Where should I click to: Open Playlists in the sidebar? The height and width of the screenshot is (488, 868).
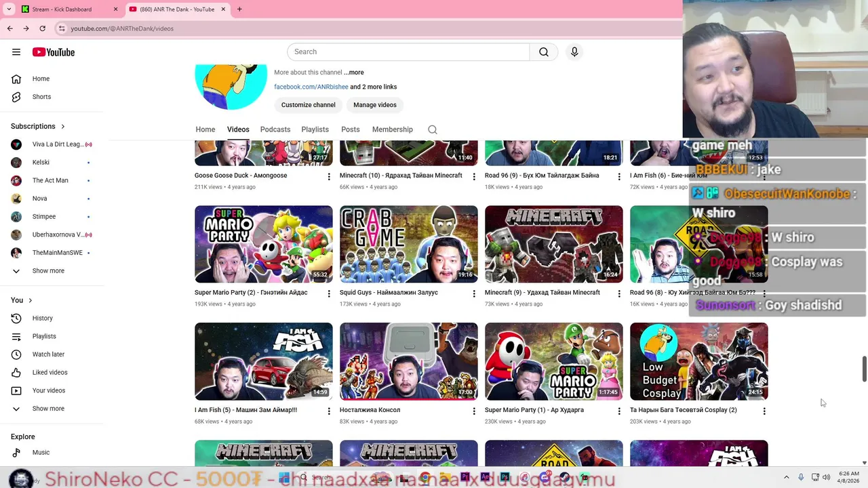tap(53, 336)
